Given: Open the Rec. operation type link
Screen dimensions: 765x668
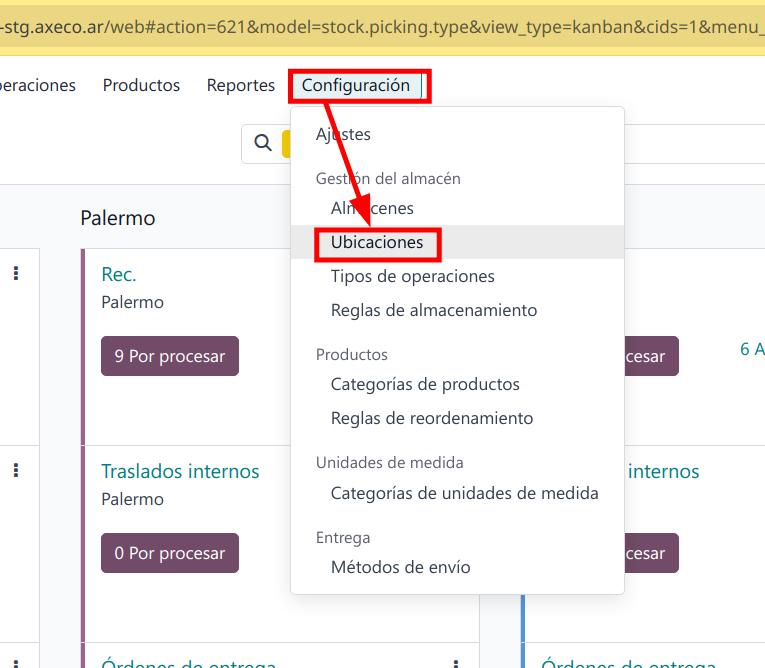Looking at the screenshot, I should point(119,274).
